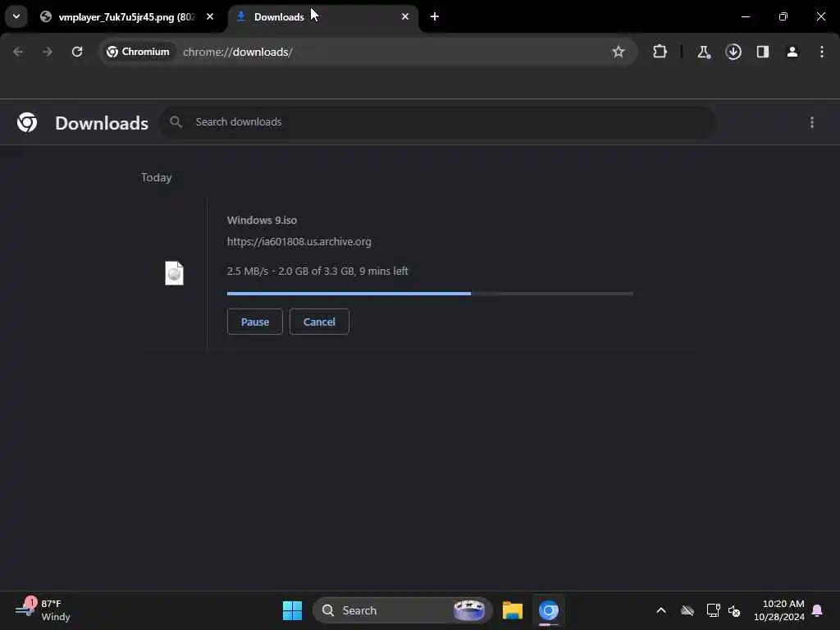Screen dimensions: 840x630
Task: Click the Windows 9.iso file icon
Action: pos(174,273)
